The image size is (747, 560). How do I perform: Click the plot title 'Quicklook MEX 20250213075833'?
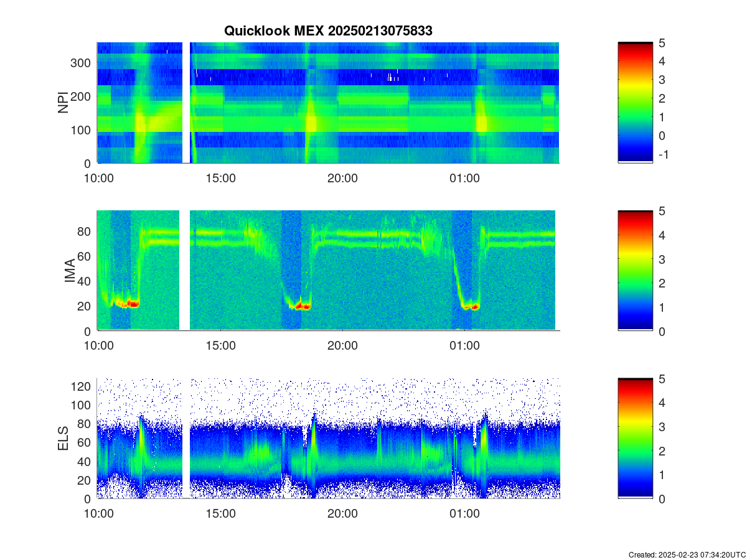328,30
